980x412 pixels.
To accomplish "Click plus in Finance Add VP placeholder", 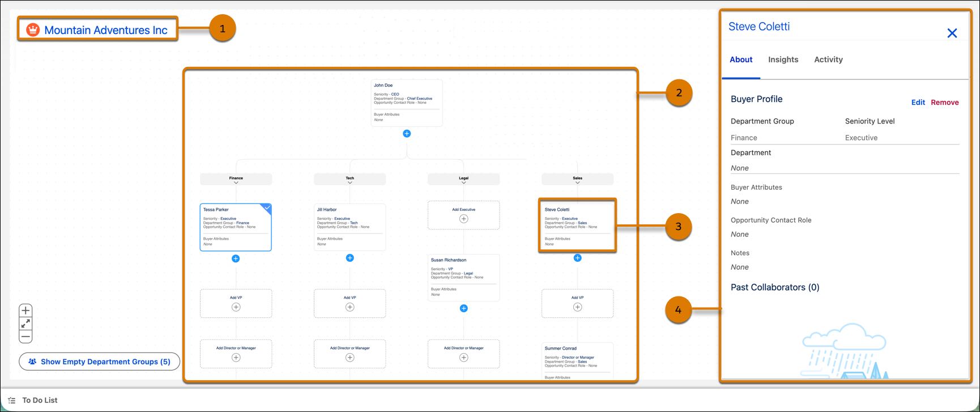I will (x=236, y=307).
